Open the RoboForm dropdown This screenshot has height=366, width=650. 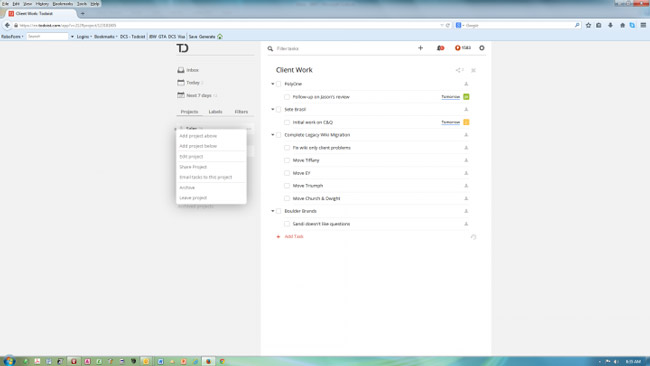coord(12,36)
